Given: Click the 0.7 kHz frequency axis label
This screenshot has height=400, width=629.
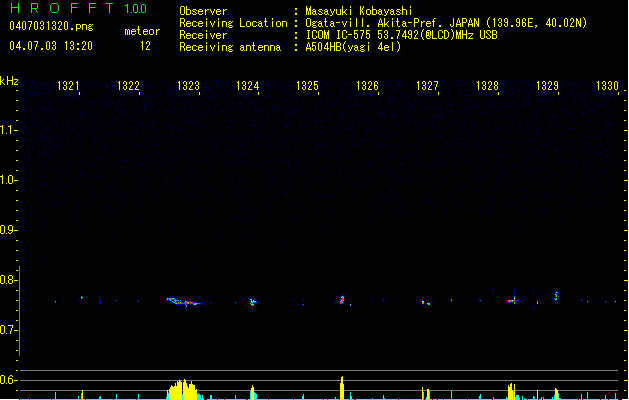Looking at the screenshot, I should click(8, 330).
